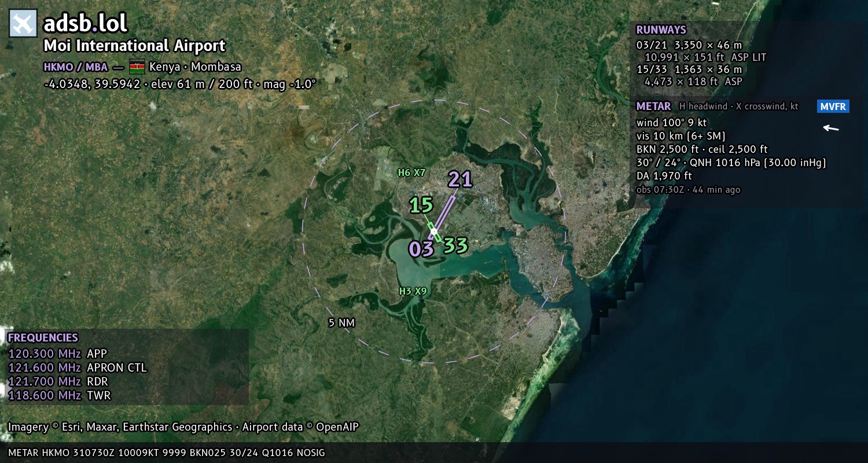The height and width of the screenshot is (463, 868).
Task: Click the wind direction arrow icon
Action: tap(831, 128)
